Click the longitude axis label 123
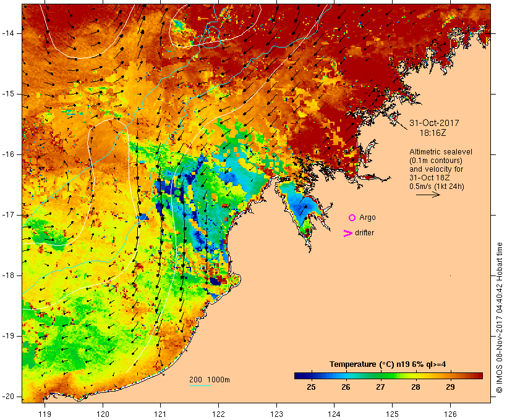 pos(276,414)
